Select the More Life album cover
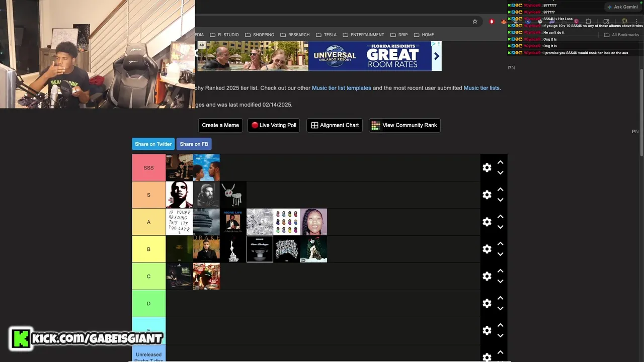Image resolution: width=644 pixels, height=362 pixels. click(x=233, y=222)
